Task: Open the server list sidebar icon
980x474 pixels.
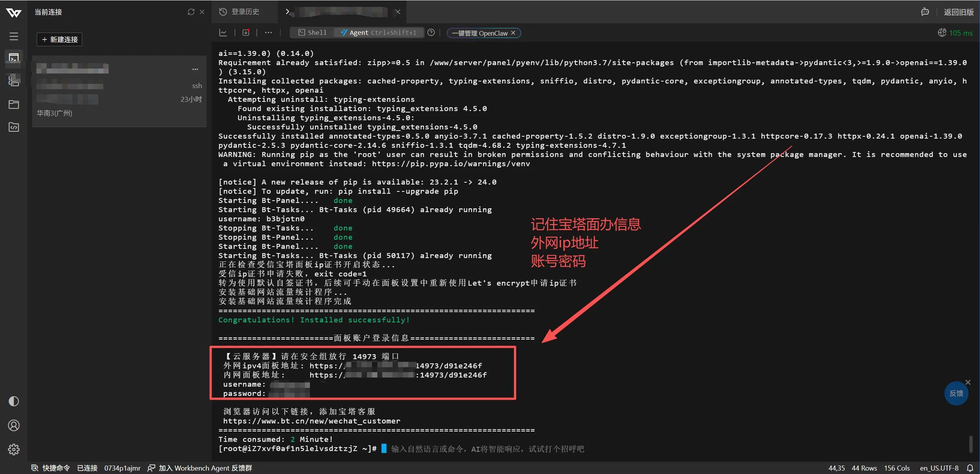Action: point(14,81)
